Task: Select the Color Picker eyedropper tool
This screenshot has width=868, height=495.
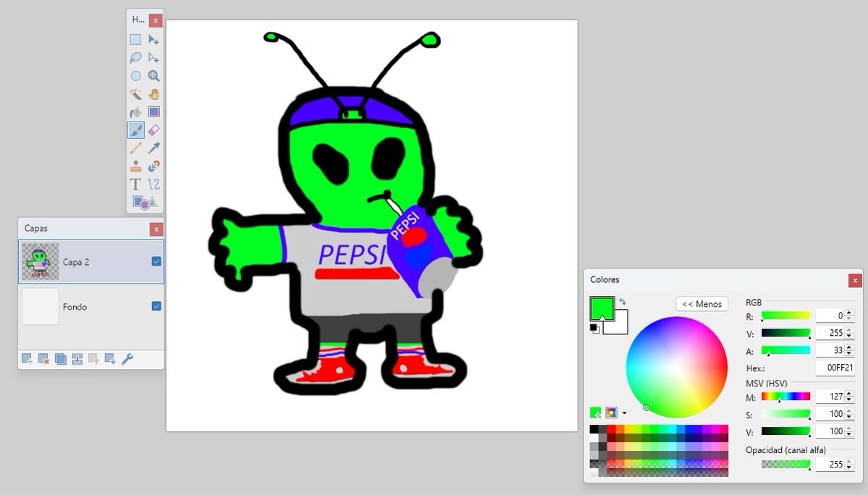Action: 154,148
